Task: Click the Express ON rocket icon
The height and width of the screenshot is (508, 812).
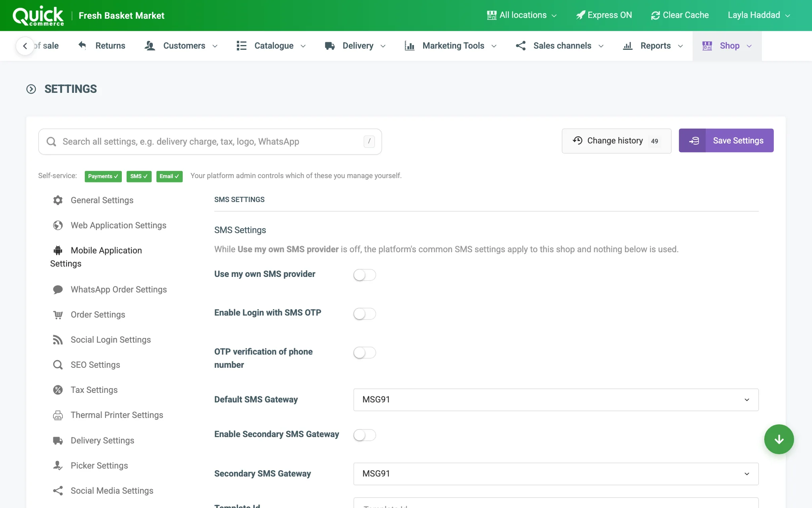Action: click(581, 15)
